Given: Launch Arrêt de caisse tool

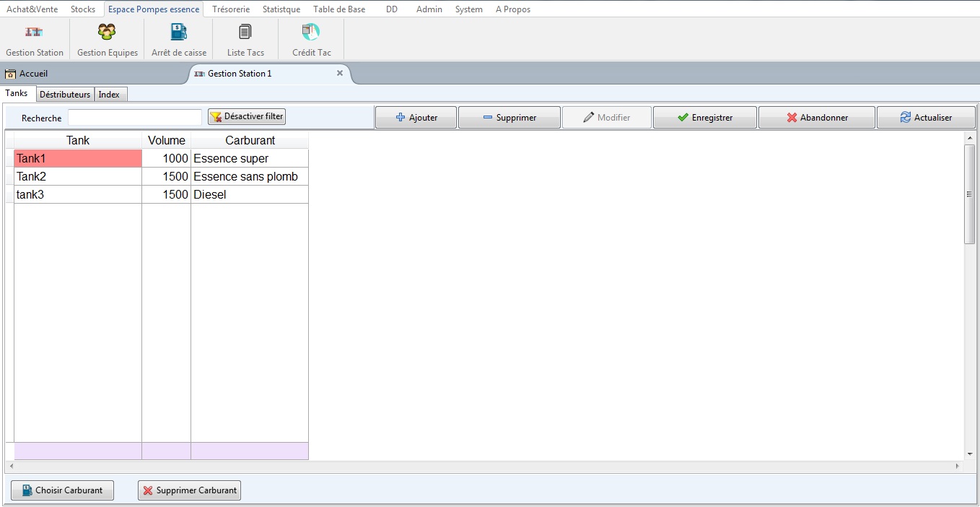Looking at the screenshot, I should coord(179,40).
